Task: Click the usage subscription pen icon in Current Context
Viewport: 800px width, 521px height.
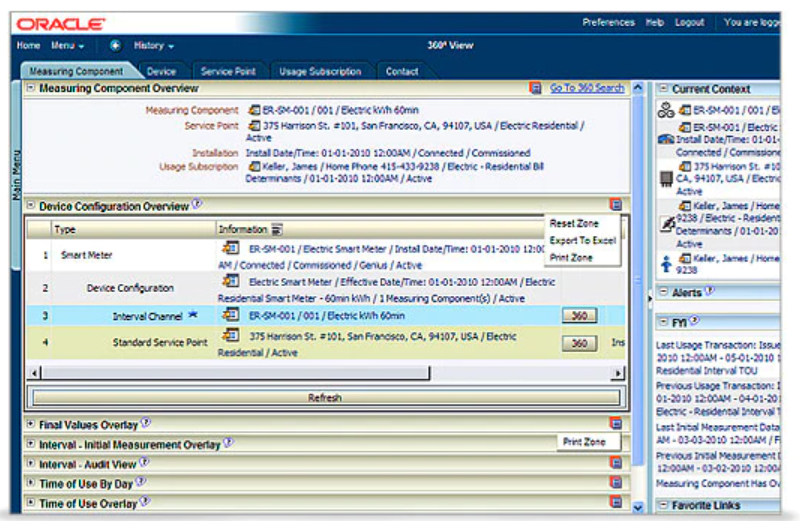Action: pyautogui.click(x=667, y=225)
